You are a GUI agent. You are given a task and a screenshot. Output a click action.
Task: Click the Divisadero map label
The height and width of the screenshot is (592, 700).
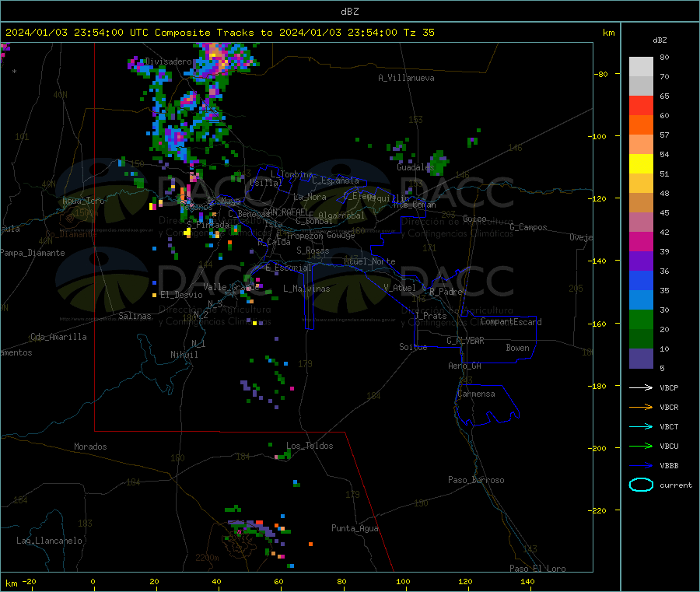pos(168,61)
